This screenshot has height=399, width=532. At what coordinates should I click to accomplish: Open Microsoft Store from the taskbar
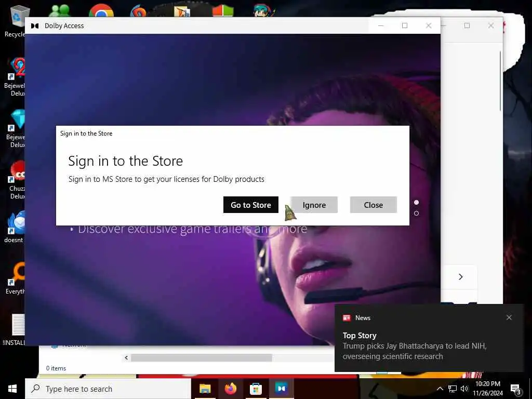pyautogui.click(x=256, y=389)
